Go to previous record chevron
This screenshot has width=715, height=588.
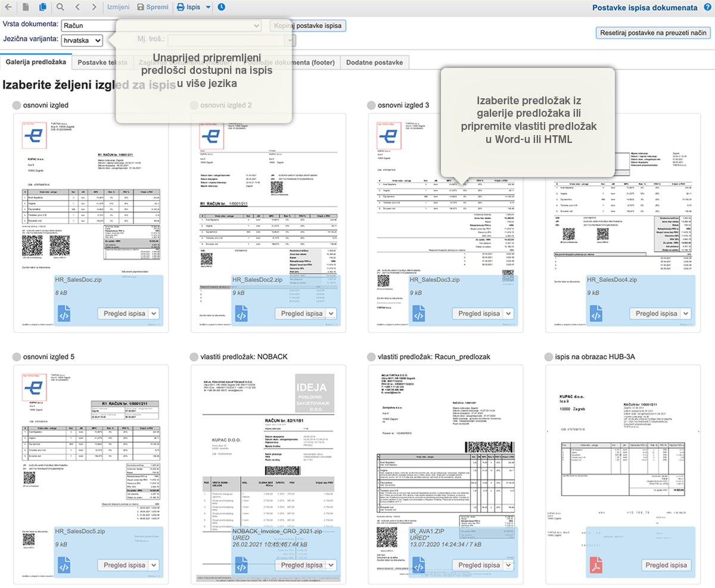click(78, 8)
